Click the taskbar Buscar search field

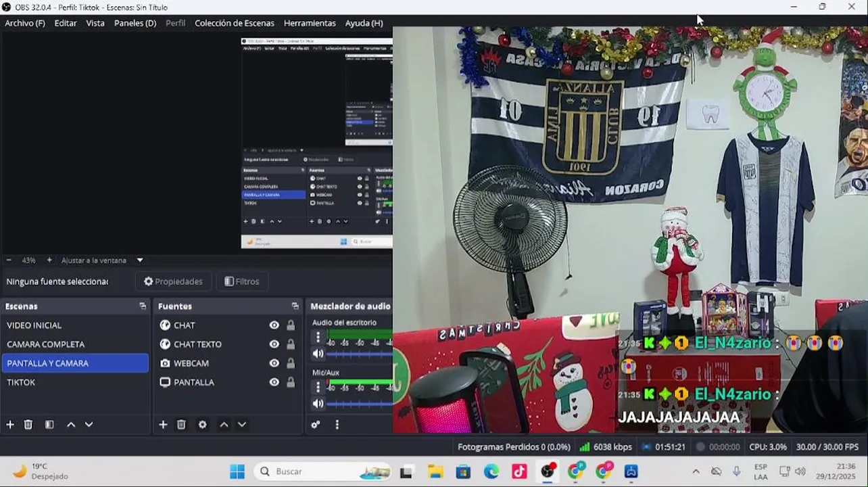pyautogui.click(x=323, y=471)
